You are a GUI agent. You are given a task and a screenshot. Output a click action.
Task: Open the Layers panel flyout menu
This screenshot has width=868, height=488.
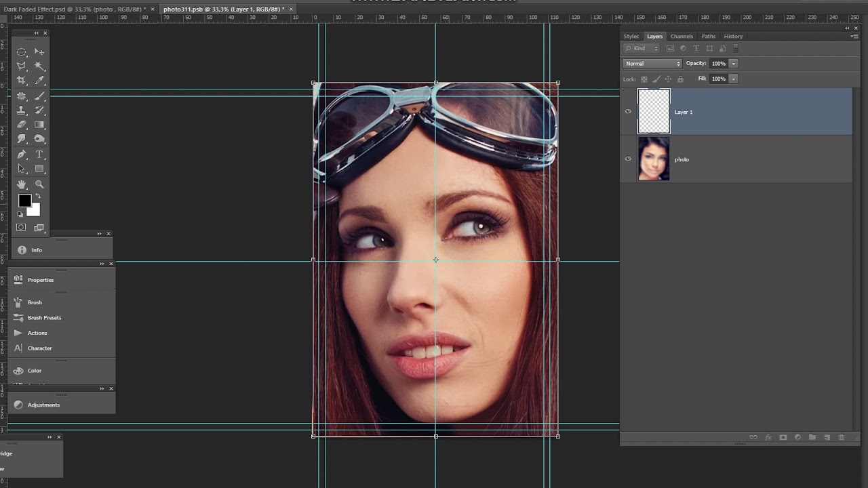pyautogui.click(x=854, y=36)
